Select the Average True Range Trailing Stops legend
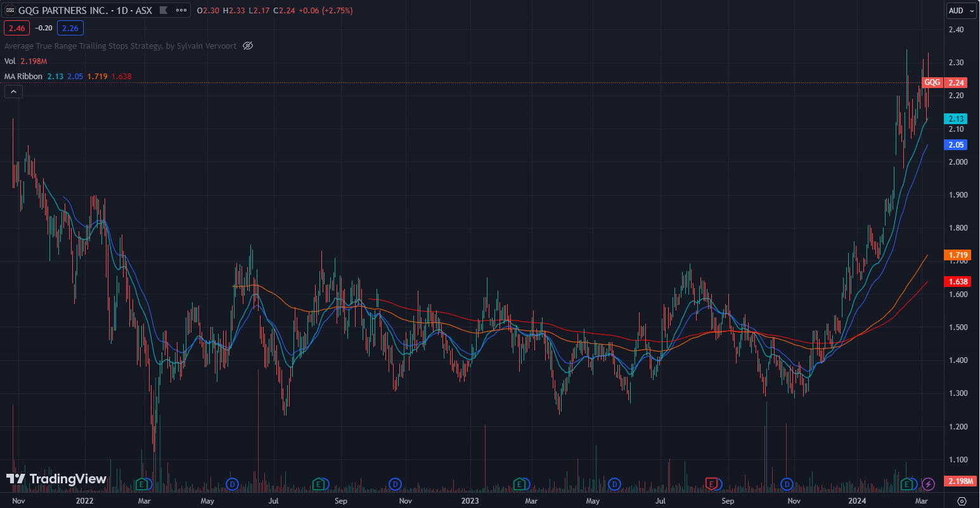 pos(120,46)
